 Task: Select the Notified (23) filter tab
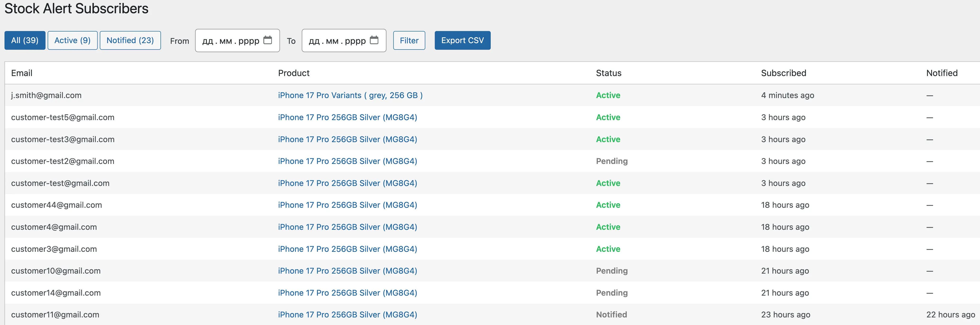click(130, 40)
